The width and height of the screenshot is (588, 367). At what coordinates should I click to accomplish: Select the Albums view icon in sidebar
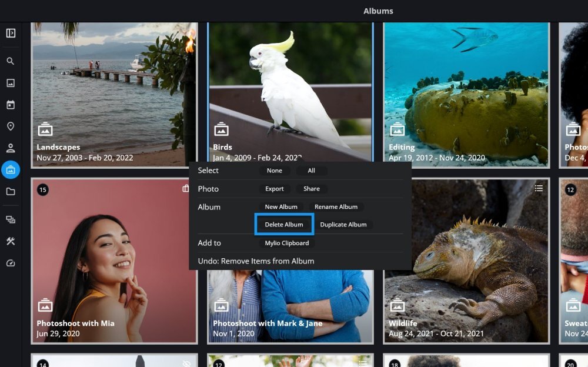pyautogui.click(x=11, y=170)
